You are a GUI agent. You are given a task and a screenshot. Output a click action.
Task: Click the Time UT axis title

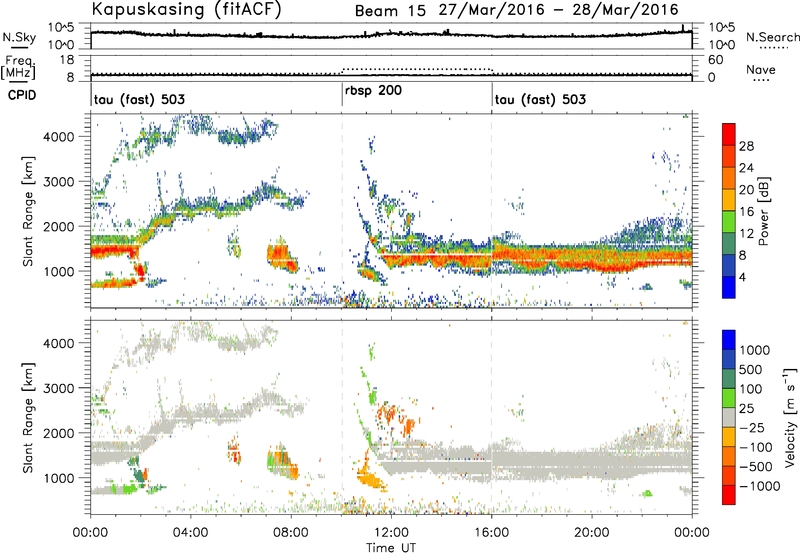pyautogui.click(x=391, y=548)
